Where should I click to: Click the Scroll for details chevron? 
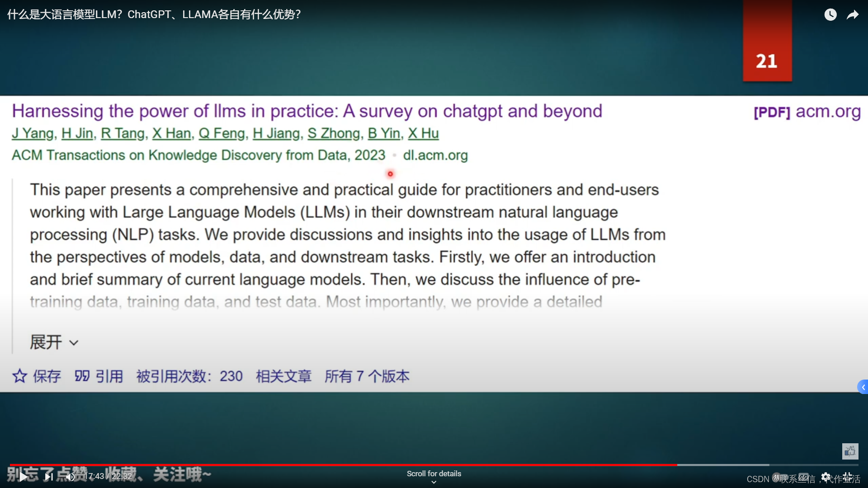point(434,482)
